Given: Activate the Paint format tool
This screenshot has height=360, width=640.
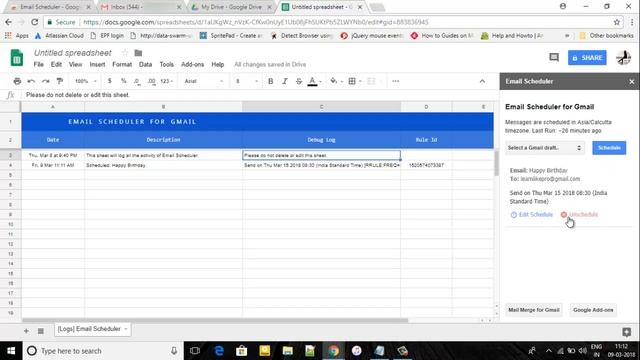Looking at the screenshot, I should [60, 81].
